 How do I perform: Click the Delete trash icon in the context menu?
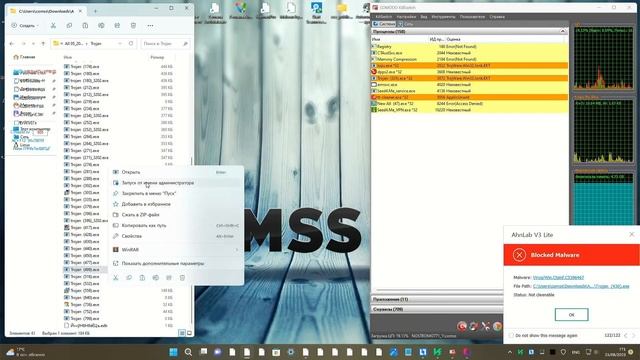182,278
